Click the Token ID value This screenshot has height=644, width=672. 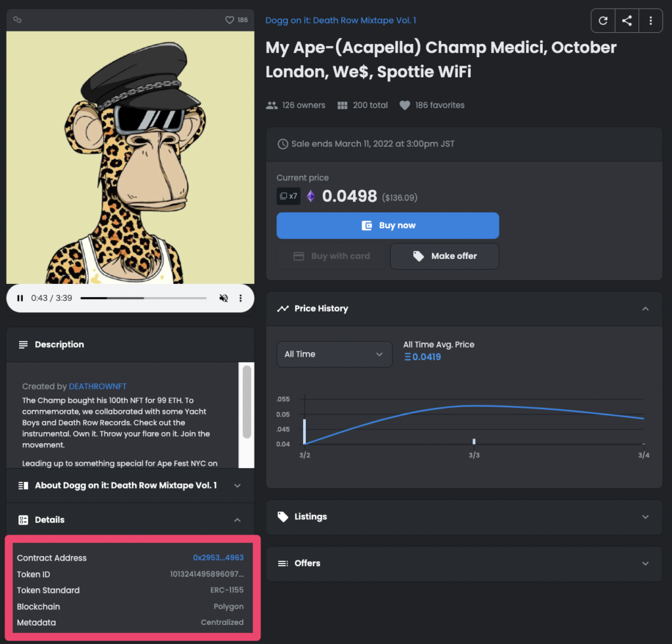[207, 574]
